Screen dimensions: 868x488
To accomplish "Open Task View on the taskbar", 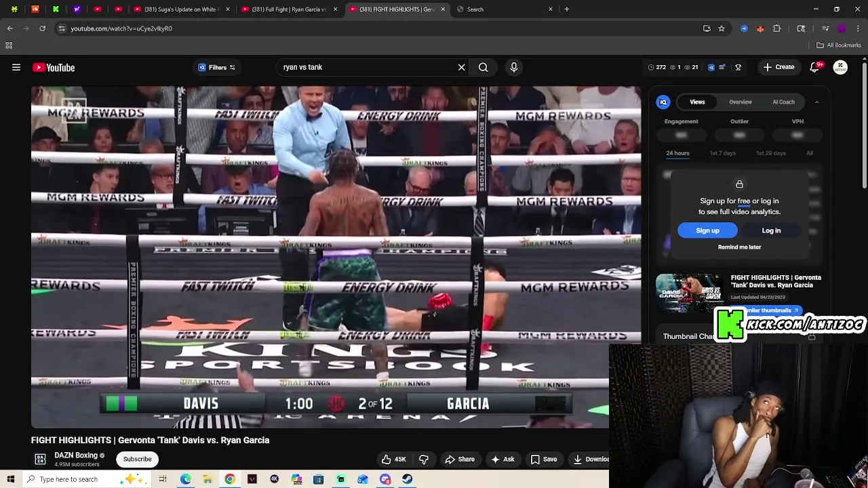I will [163, 479].
